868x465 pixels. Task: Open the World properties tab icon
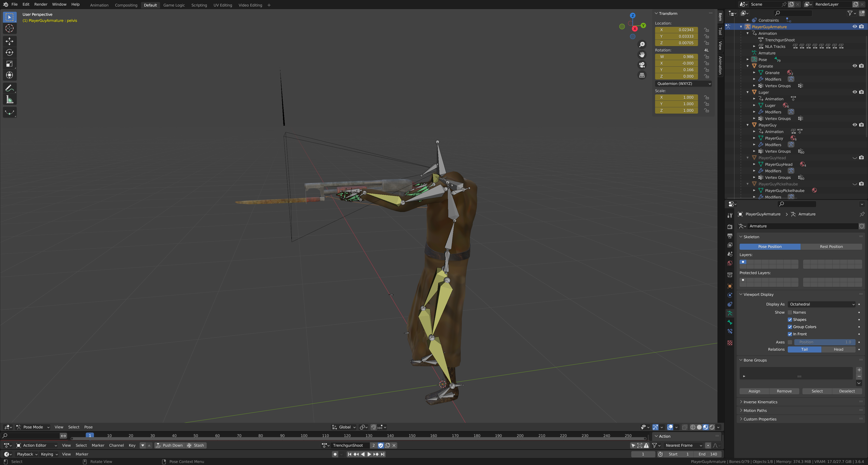[730, 263]
